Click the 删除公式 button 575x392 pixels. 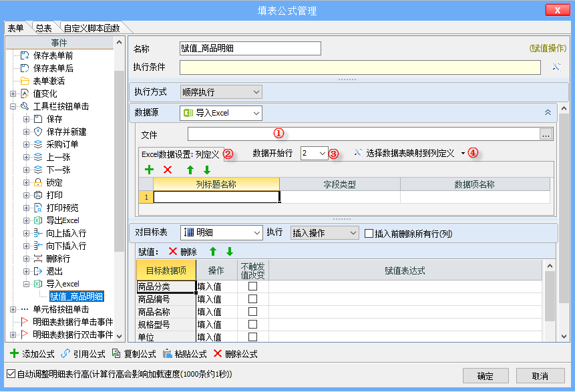click(x=236, y=354)
